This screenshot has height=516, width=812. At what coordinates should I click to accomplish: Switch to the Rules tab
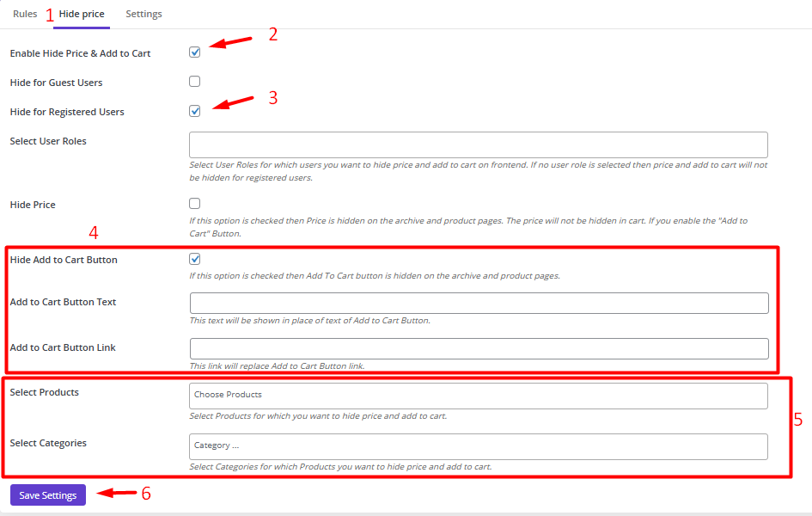[x=25, y=14]
